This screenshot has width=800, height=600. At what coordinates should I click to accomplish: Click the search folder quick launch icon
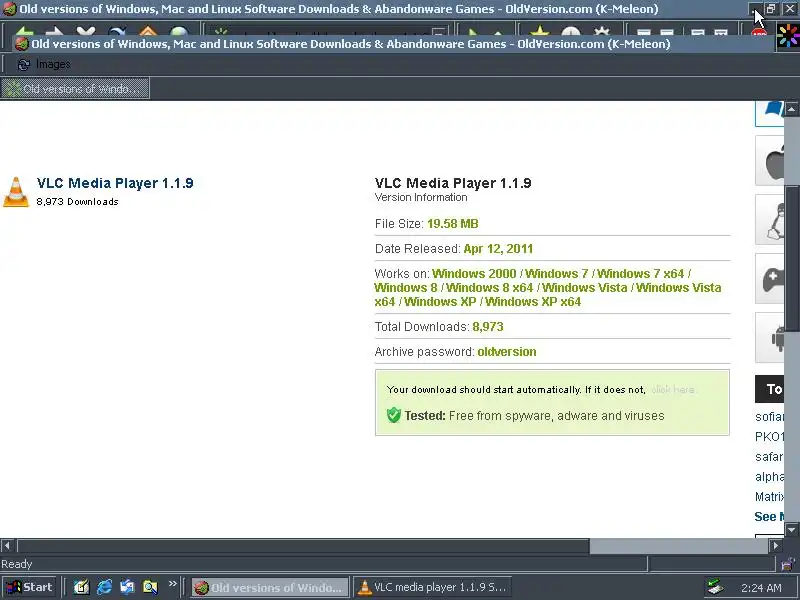click(150, 587)
